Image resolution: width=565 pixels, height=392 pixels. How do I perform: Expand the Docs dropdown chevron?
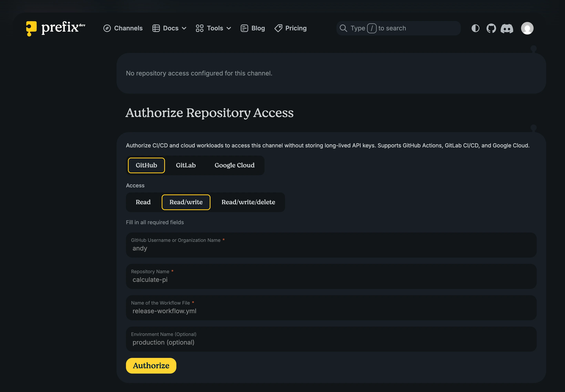[184, 28]
